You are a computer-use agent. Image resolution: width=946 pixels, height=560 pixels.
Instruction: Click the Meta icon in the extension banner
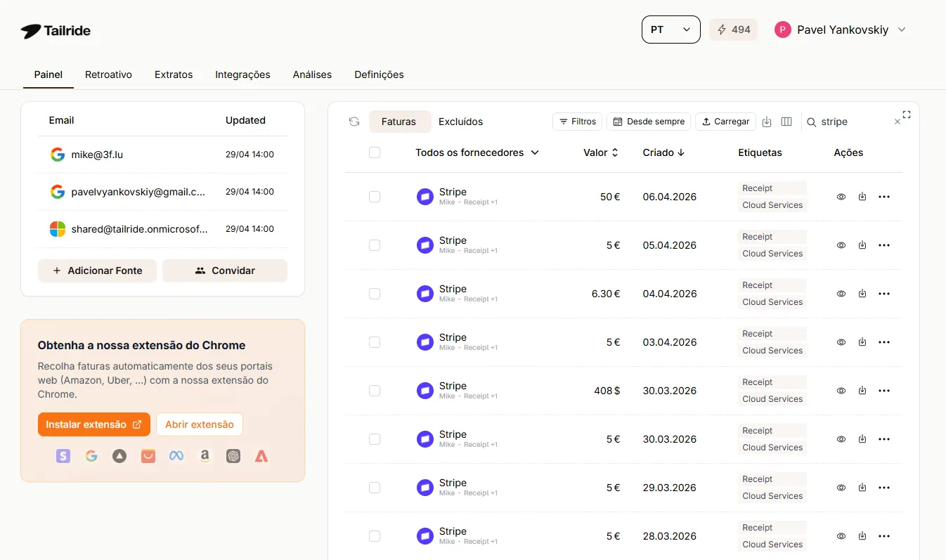[x=176, y=456]
